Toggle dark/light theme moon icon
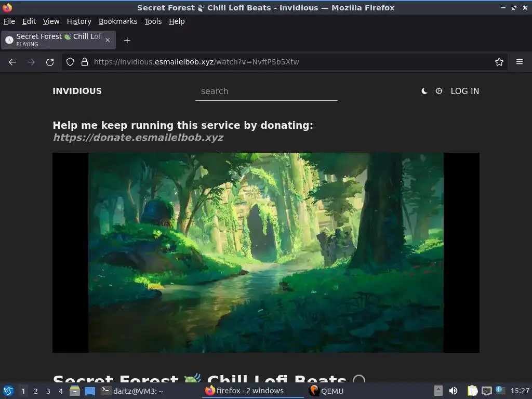 click(x=424, y=91)
